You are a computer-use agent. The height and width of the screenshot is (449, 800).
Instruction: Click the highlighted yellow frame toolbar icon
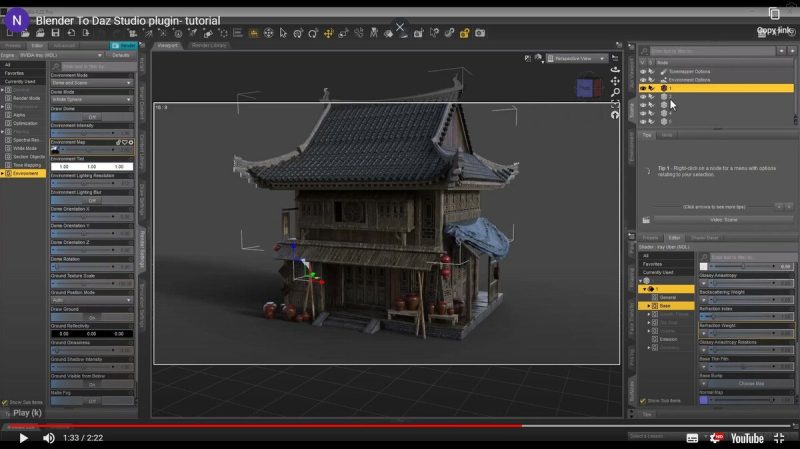tap(254, 33)
